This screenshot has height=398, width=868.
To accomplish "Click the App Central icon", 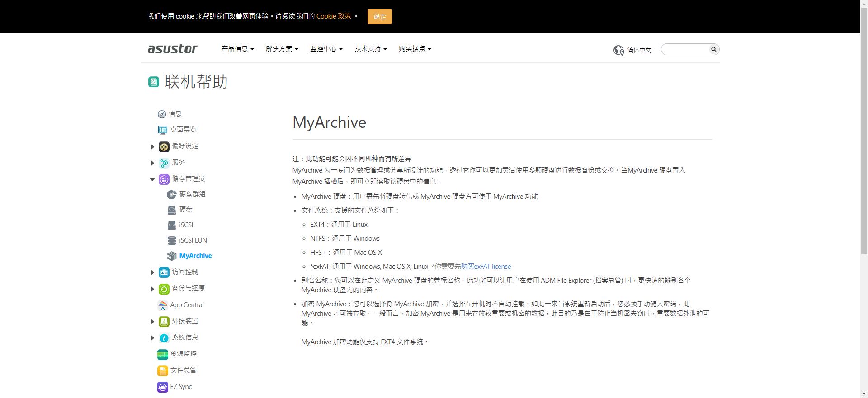I will tap(163, 305).
